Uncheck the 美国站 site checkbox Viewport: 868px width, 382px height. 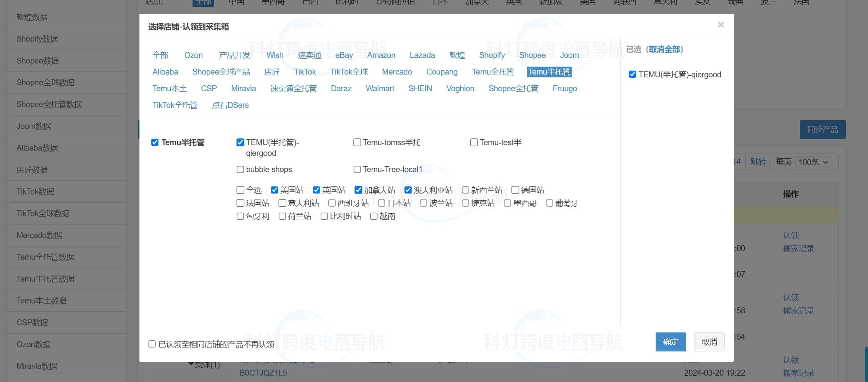pyautogui.click(x=274, y=190)
